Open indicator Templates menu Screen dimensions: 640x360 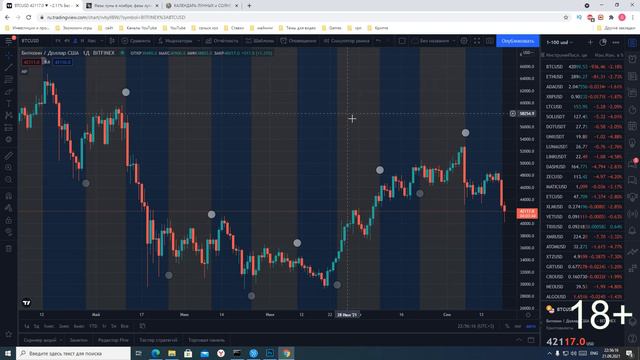click(x=260, y=41)
